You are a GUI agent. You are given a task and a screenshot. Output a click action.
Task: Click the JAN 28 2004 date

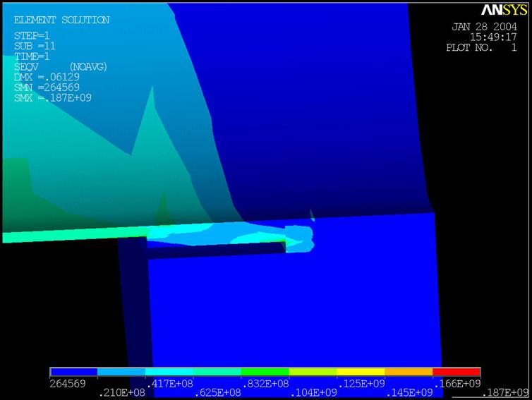tap(485, 27)
